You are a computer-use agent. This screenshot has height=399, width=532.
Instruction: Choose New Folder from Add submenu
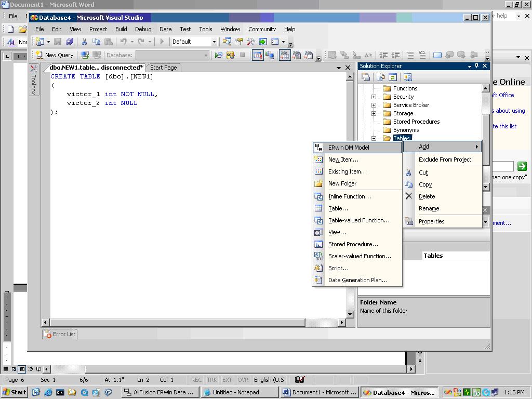point(357,183)
